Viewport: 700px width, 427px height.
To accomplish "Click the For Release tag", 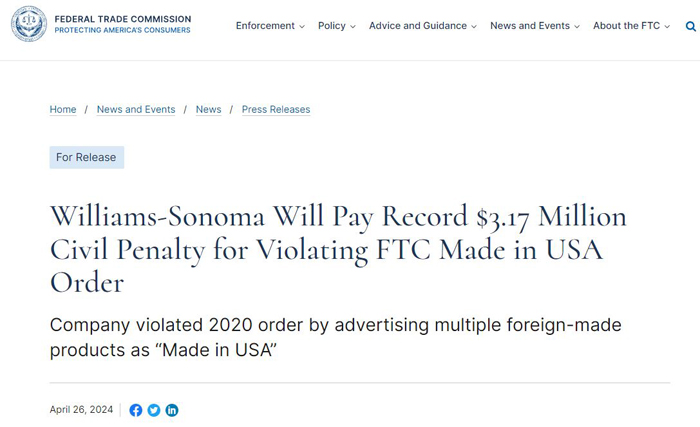I will (x=87, y=157).
